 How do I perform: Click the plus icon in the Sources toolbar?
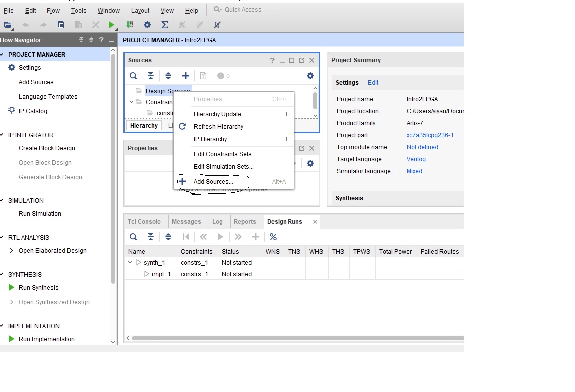[x=185, y=76]
